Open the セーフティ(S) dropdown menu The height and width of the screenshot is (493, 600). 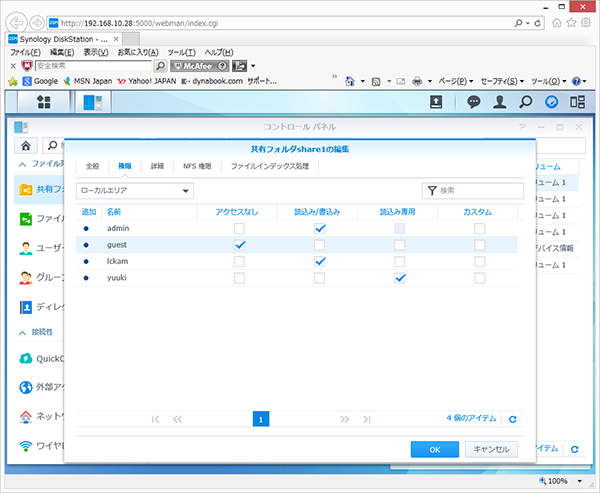click(502, 81)
